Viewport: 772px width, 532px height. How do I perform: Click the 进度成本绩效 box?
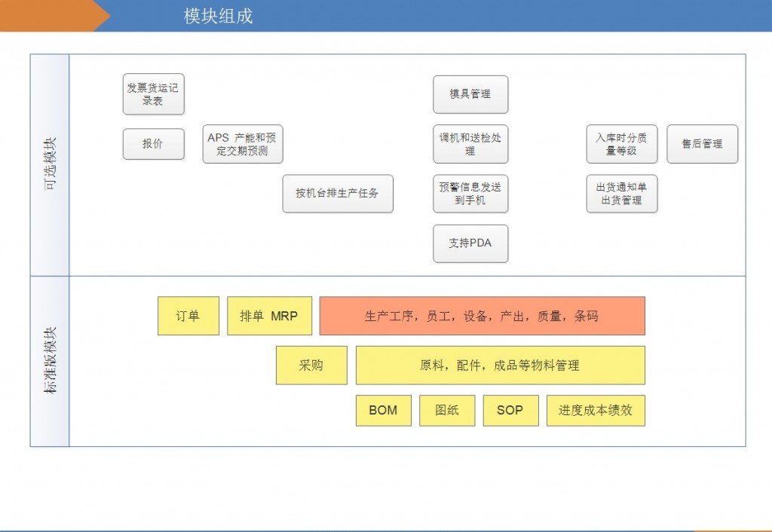(x=595, y=410)
